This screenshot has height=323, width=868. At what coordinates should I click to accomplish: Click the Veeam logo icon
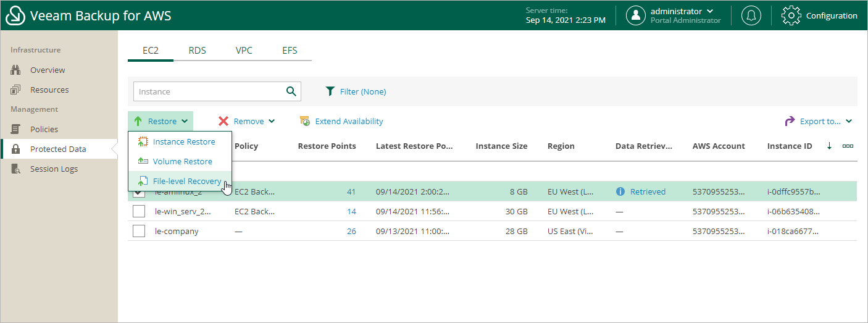pyautogui.click(x=16, y=16)
